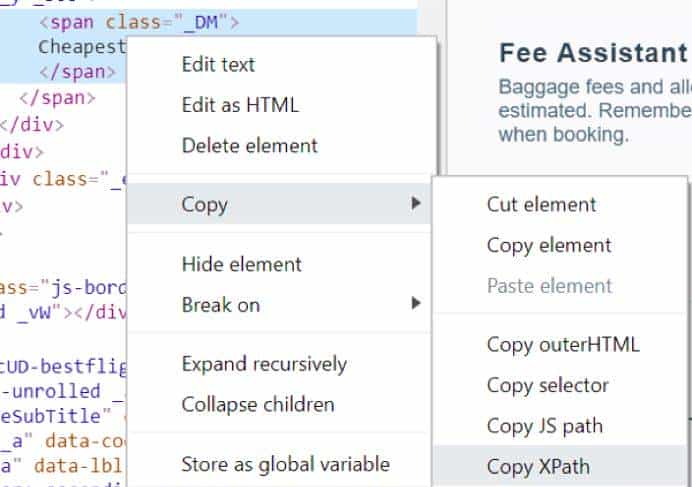Expand Break on submenu arrow

[x=415, y=302]
